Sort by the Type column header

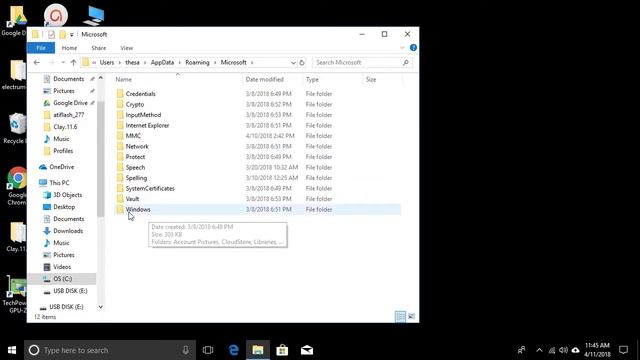click(x=312, y=79)
